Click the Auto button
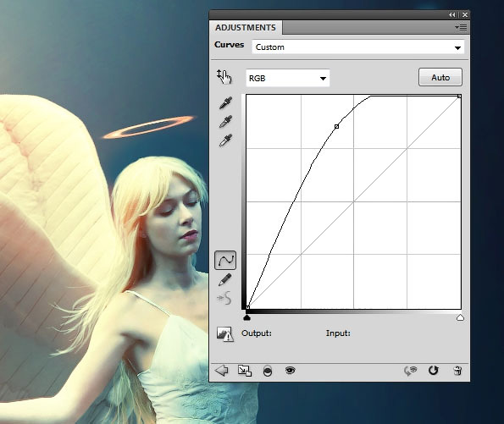 tap(440, 77)
